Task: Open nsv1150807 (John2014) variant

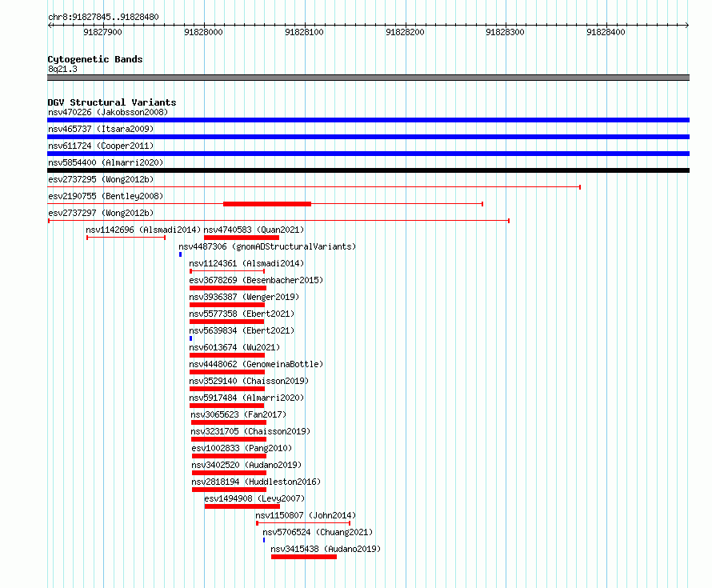Action: (306, 515)
